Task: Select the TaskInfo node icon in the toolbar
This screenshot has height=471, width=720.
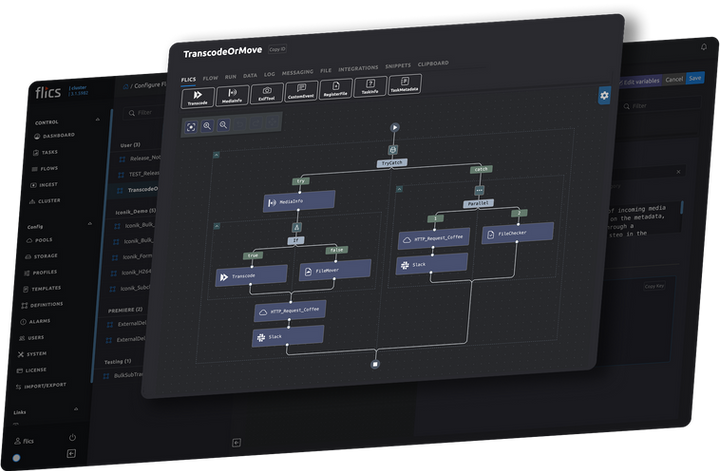Action: tap(370, 86)
